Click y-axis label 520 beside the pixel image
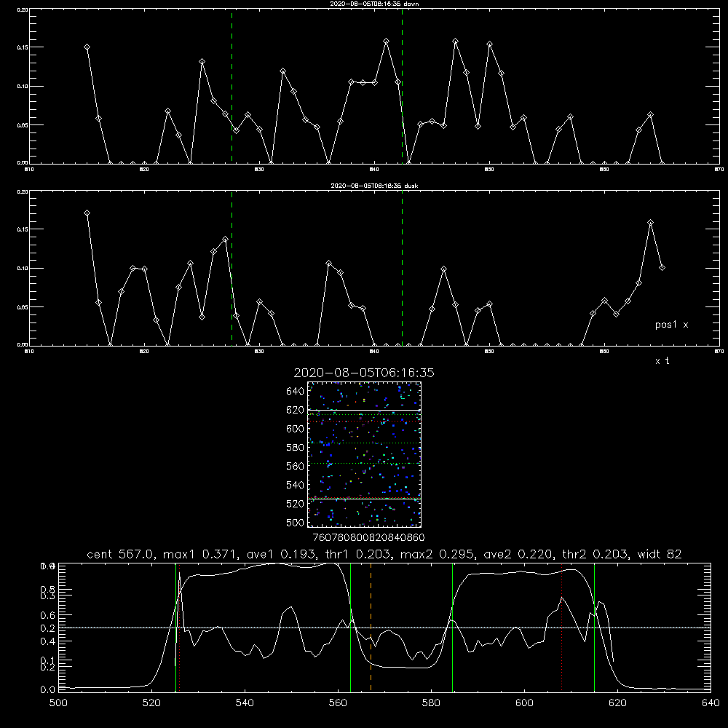This screenshot has width=728, height=728. (x=296, y=504)
